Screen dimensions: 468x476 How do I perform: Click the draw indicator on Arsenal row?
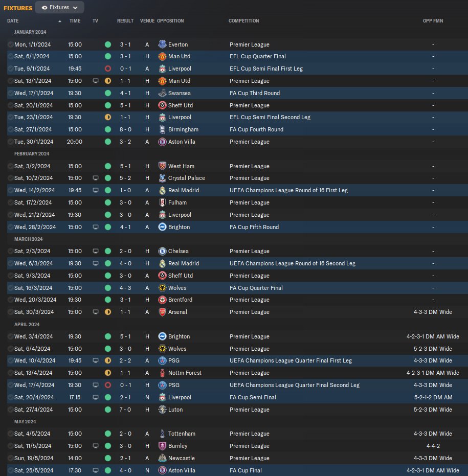pos(108,312)
